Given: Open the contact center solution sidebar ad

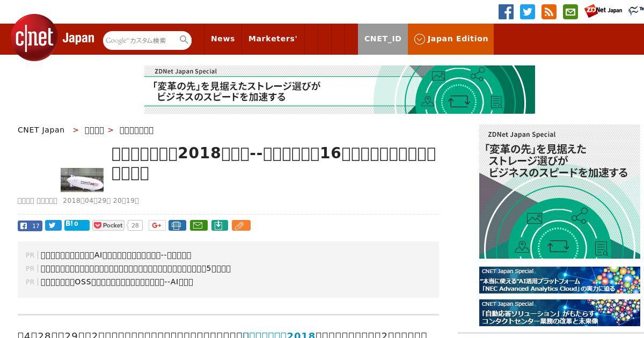Looking at the screenshot, I should pos(560,313).
